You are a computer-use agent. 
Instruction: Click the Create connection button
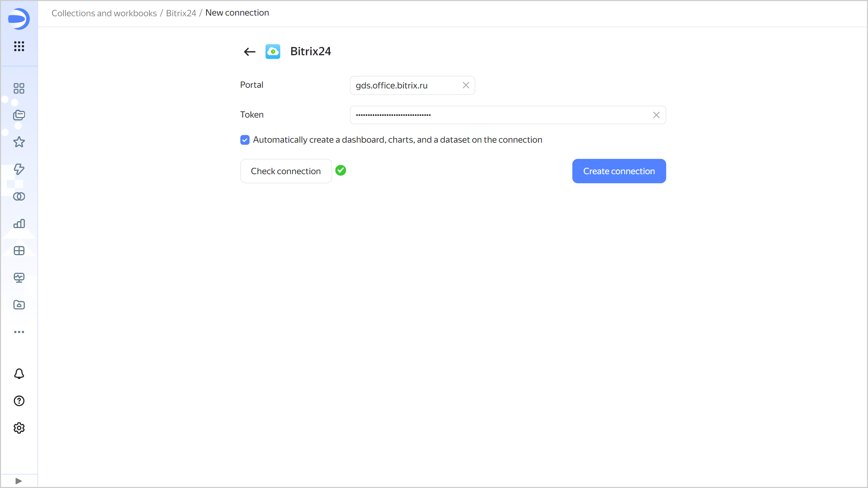tap(619, 171)
